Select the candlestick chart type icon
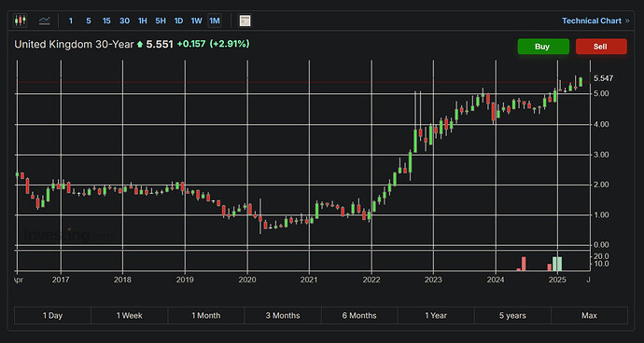The height and width of the screenshot is (343, 644). [20, 21]
